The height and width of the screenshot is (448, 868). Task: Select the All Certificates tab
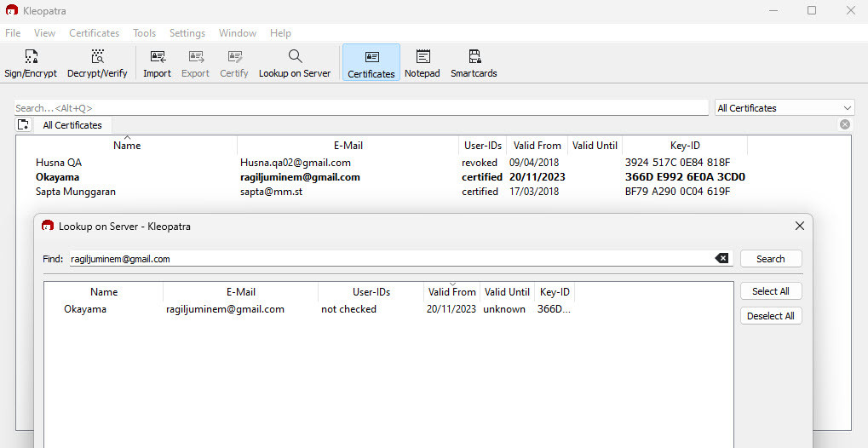(x=72, y=125)
